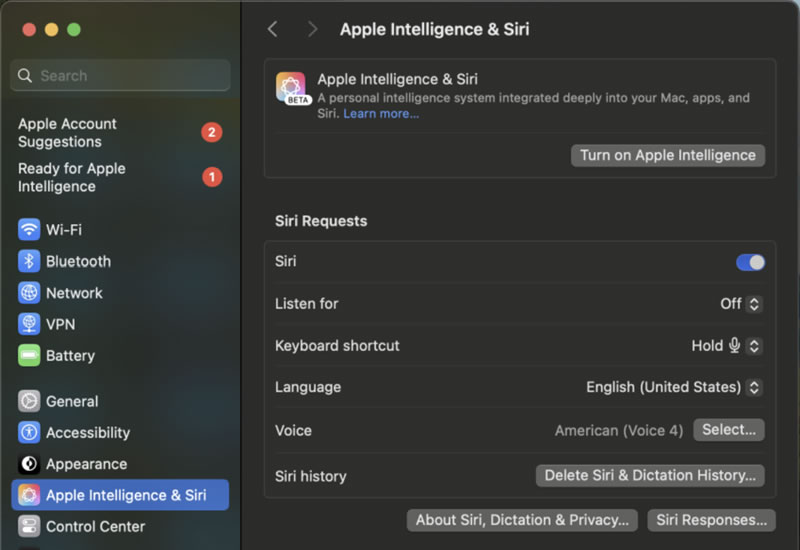Select Accessibility label in the sidebar
This screenshot has width=800, height=550.
(x=88, y=433)
